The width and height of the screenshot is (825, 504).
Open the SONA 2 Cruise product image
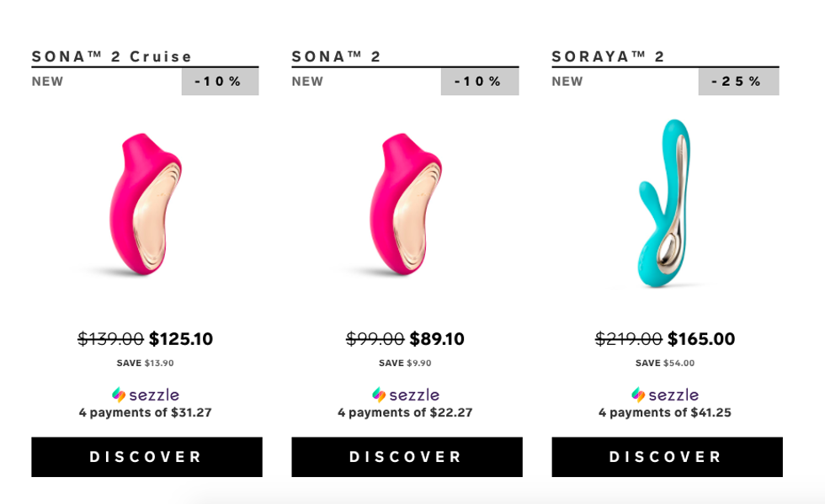coord(146,204)
